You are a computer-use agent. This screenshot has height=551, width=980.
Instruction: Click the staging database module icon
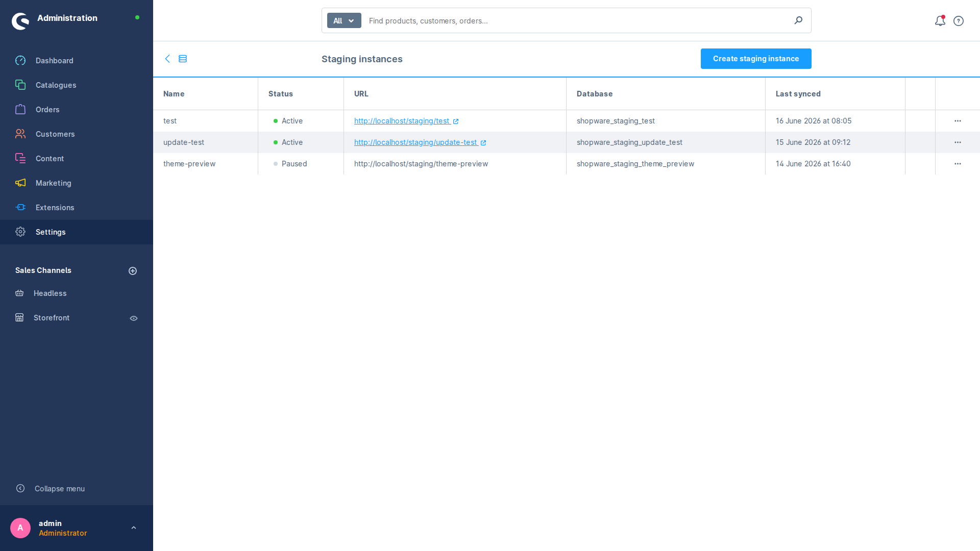(x=183, y=59)
